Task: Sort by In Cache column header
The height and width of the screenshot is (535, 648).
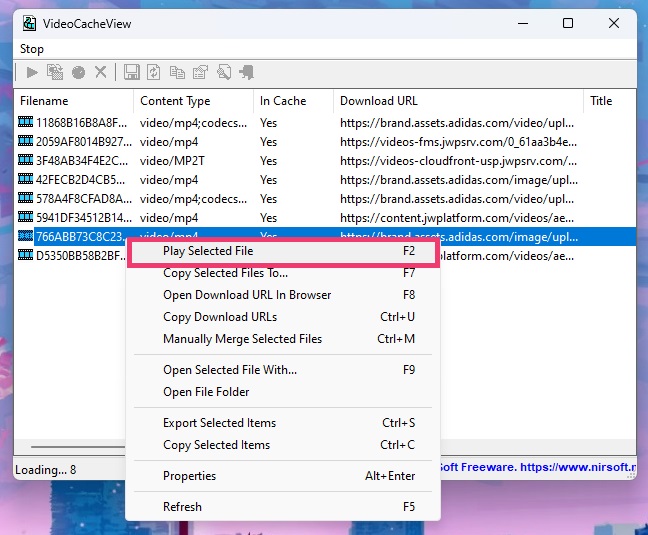Action: tap(293, 101)
